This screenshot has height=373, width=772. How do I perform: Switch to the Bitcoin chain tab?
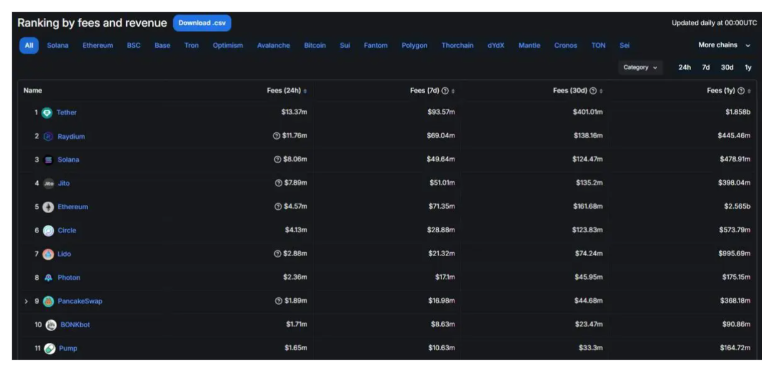pyautogui.click(x=315, y=45)
